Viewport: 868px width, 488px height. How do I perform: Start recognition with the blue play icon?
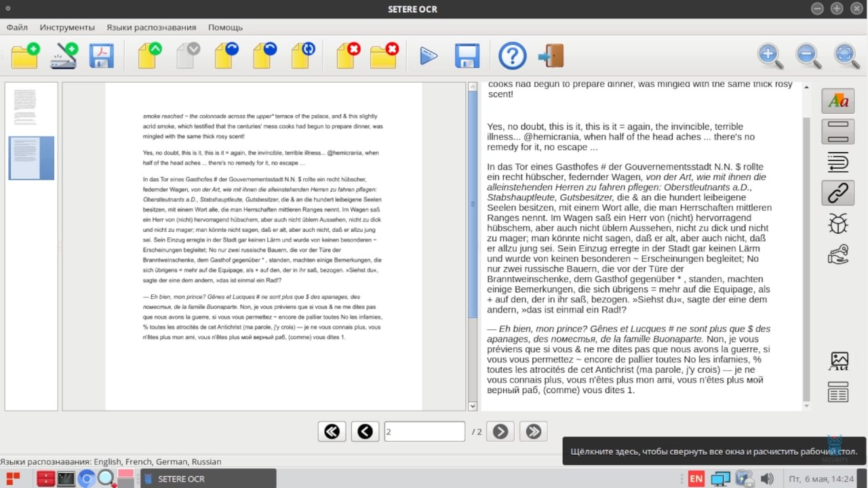tap(428, 56)
